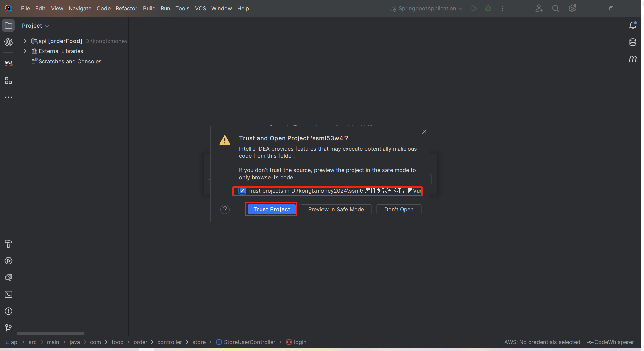Open the Structure tool window
644x351 pixels.
click(8, 81)
